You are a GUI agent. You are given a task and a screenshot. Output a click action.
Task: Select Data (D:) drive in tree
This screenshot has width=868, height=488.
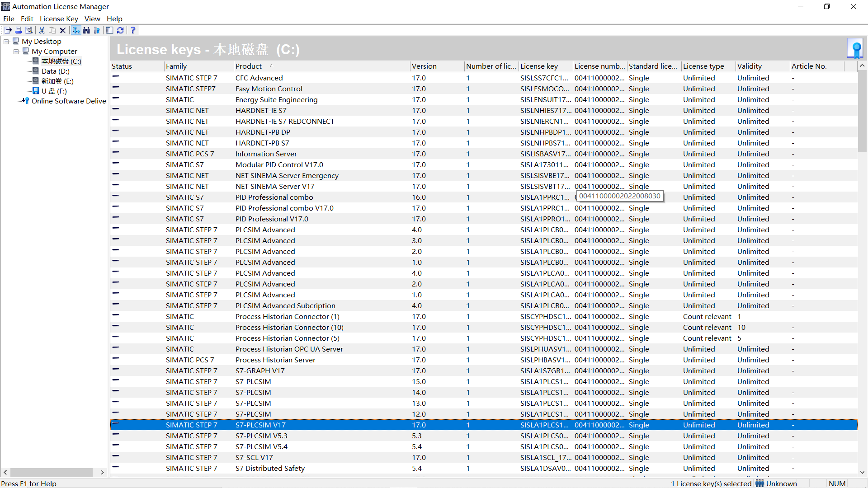coord(55,71)
